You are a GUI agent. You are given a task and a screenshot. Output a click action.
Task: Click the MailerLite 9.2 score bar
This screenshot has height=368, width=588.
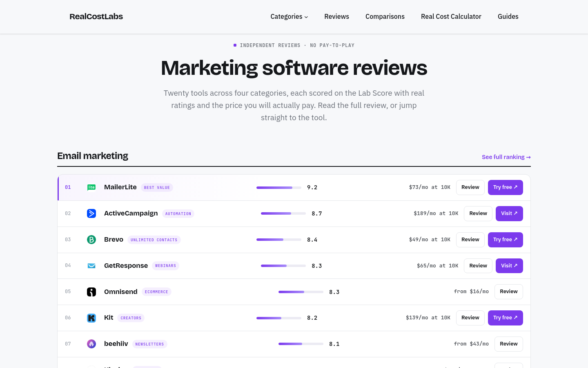pyautogui.click(x=279, y=188)
